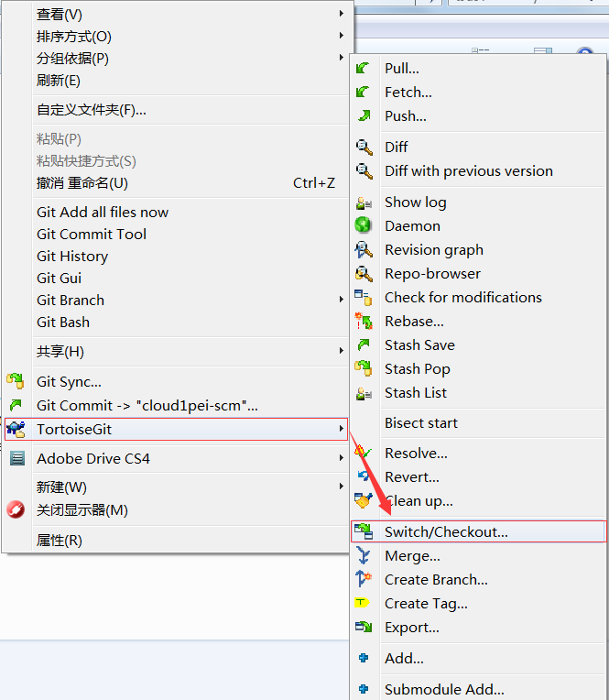Click the Git Commit green arrow icon
Image resolution: width=609 pixels, height=700 pixels.
[x=16, y=405]
